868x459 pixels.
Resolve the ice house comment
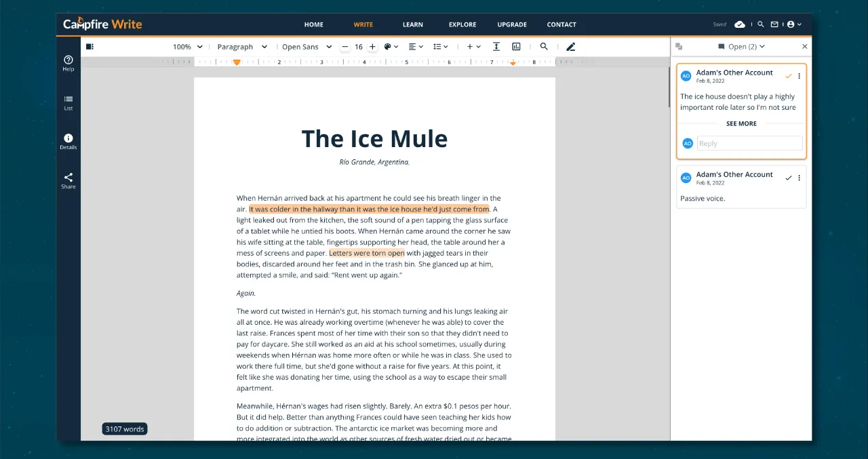click(788, 76)
